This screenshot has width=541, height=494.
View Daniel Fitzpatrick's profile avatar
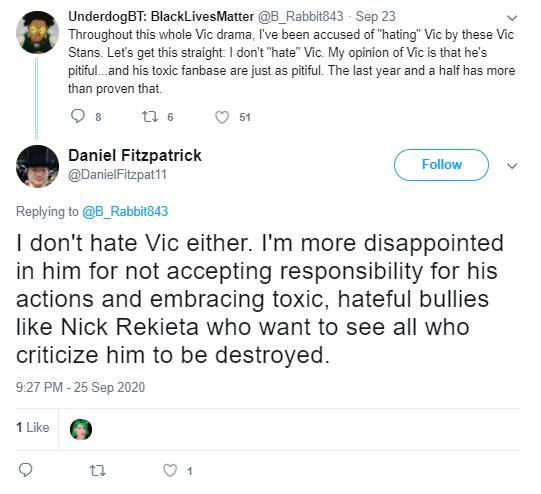click(37, 166)
